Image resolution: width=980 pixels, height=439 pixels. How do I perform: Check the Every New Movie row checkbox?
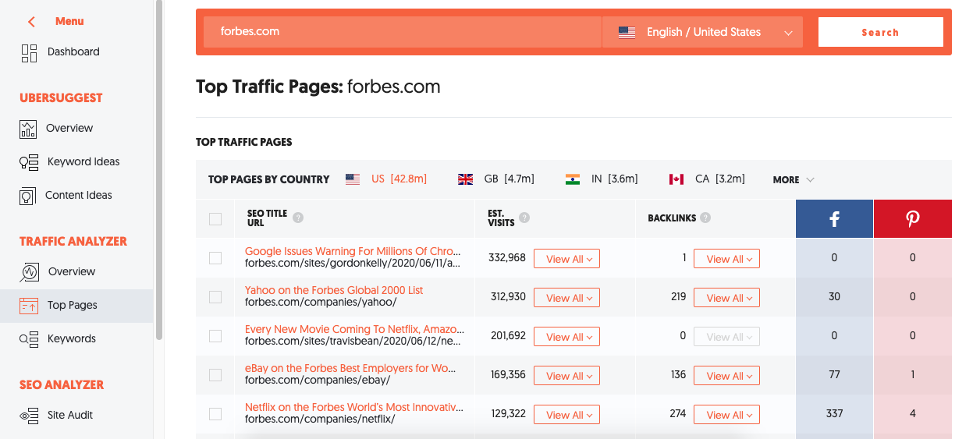click(x=215, y=336)
